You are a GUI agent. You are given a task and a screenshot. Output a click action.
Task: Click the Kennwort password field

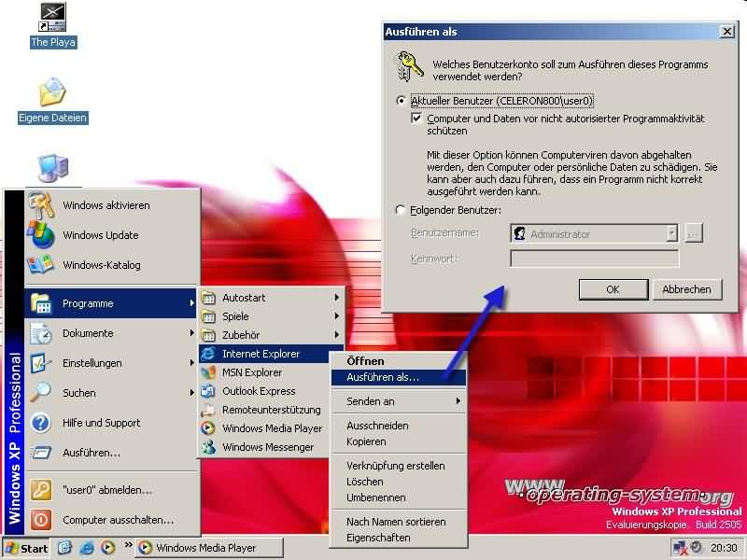pyautogui.click(x=595, y=259)
